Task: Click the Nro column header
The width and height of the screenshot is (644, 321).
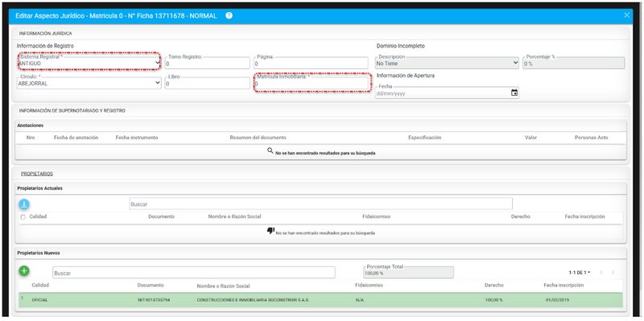Action: 31,138
